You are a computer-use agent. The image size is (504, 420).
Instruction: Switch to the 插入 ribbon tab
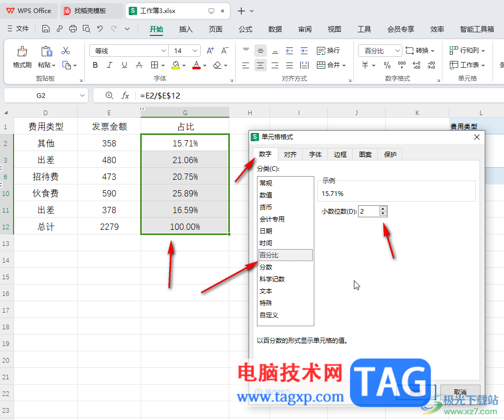(186, 29)
